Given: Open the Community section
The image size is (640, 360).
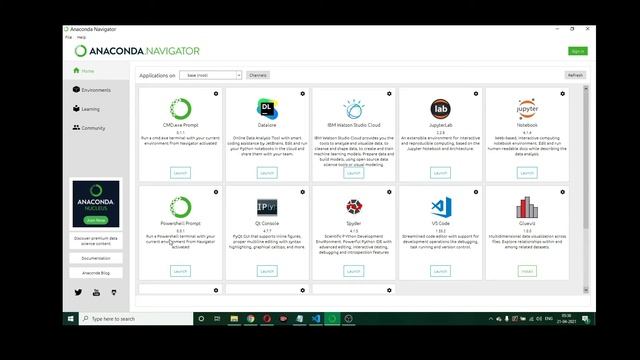Looking at the screenshot, I should (89, 128).
